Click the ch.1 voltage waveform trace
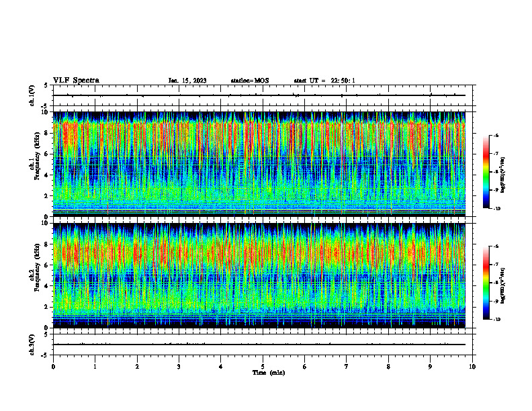 pos(259,95)
